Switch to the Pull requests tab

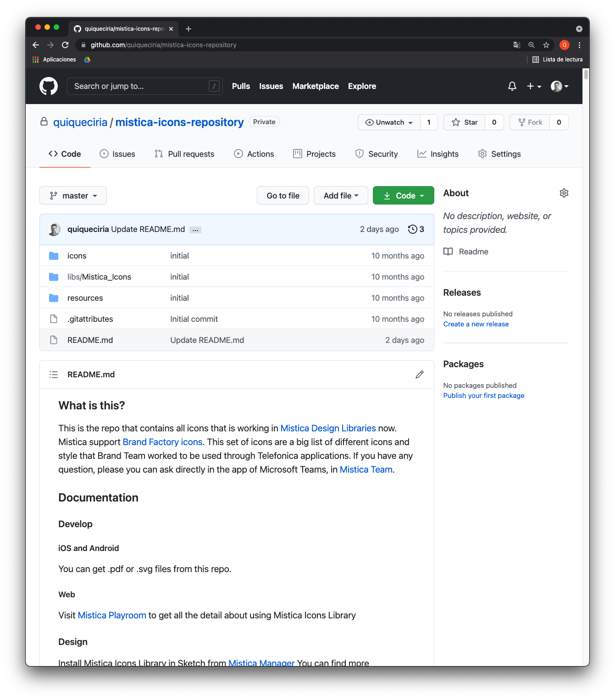(x=184, y=154)
